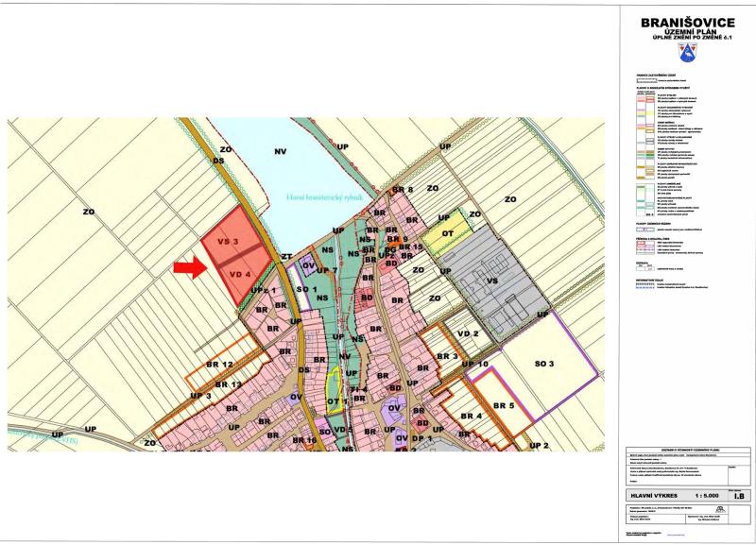
Task: Click the grey VS industrial zone
Action: [491, 281]
